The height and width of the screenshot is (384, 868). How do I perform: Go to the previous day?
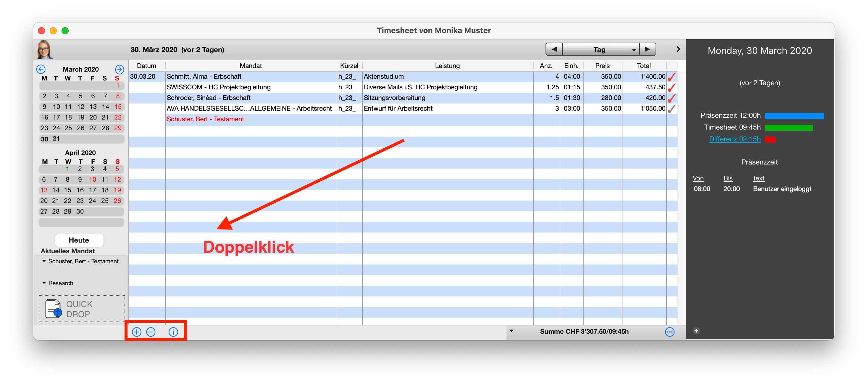(554, 49)
